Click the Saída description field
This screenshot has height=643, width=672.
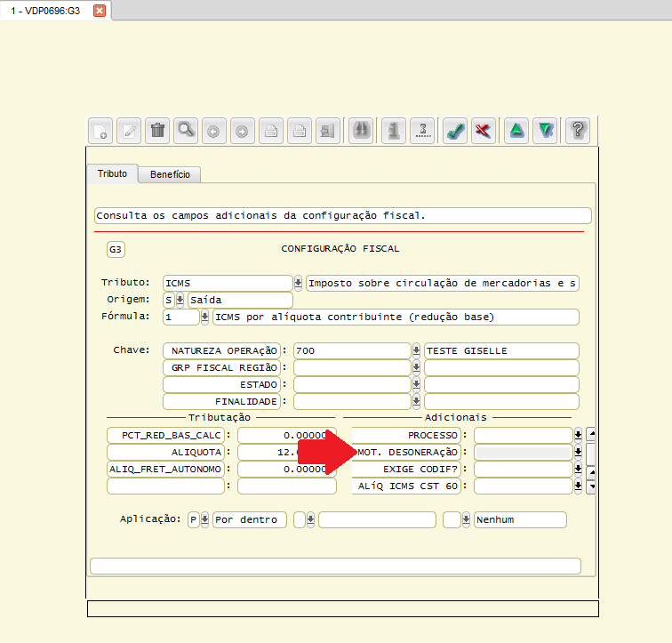coord(240,300)
